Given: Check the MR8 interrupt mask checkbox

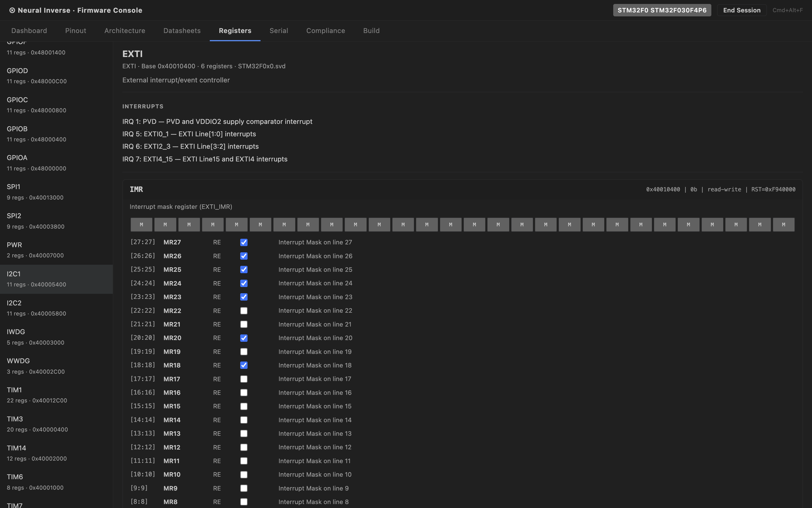Looking at the screenshot, I should point(244,502).
